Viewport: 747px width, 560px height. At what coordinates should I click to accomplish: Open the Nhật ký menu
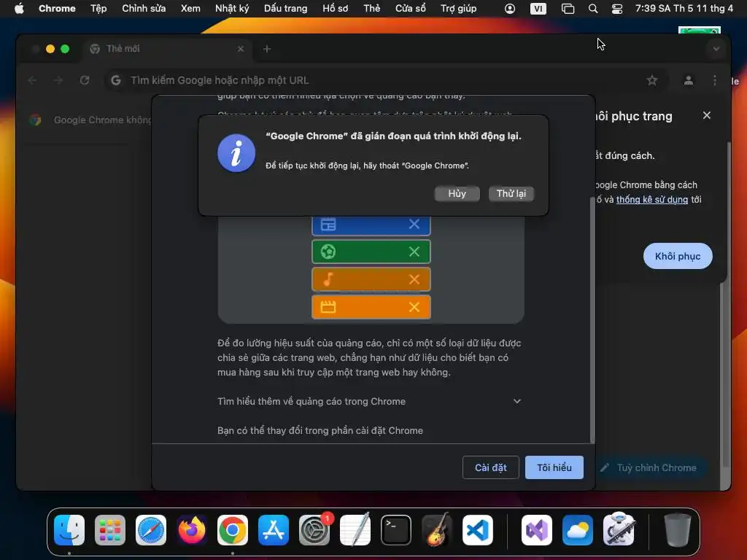click(x=232, y=9)
